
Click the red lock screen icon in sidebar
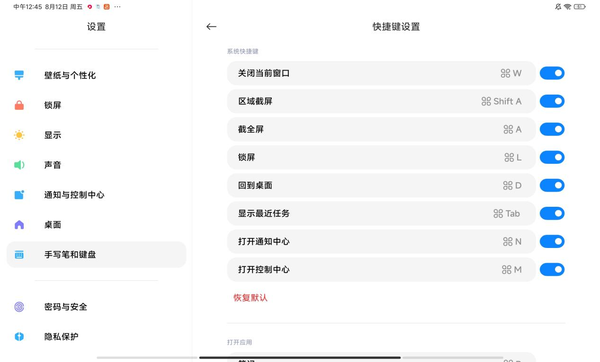tap(19, 105)
